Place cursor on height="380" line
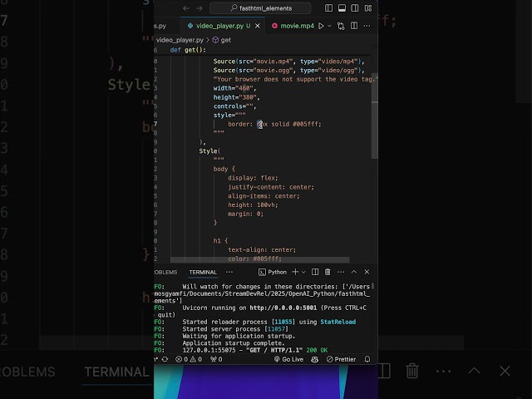This screenshot has height=399, width=532. 236,97
